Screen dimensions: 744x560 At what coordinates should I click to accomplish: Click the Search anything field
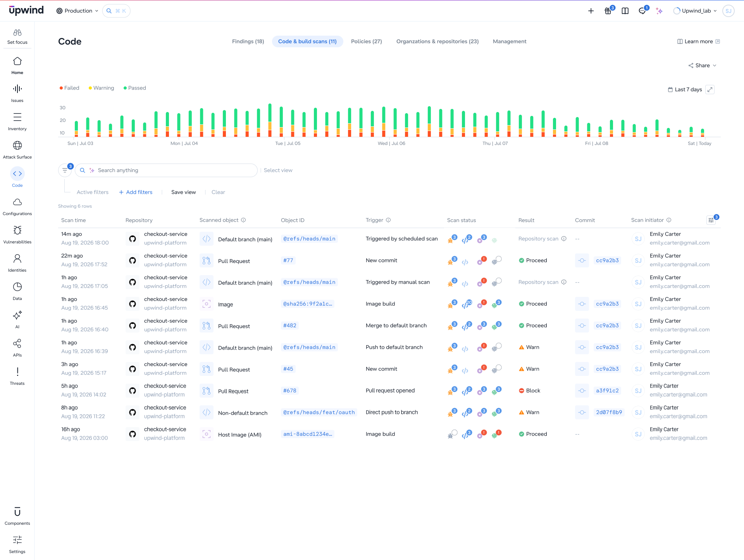point(166,170)
